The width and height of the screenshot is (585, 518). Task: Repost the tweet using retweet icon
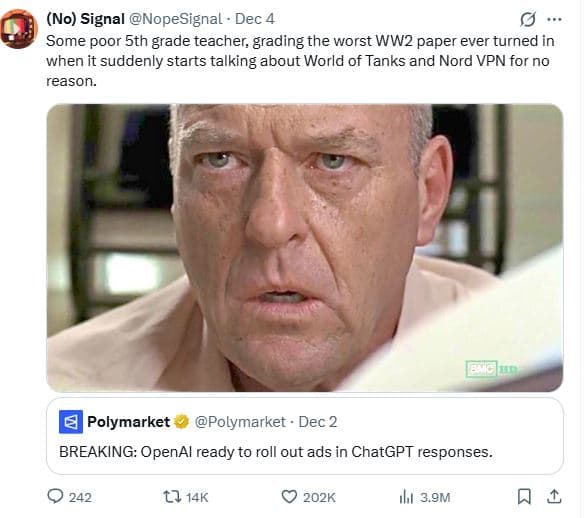(172, 497)
